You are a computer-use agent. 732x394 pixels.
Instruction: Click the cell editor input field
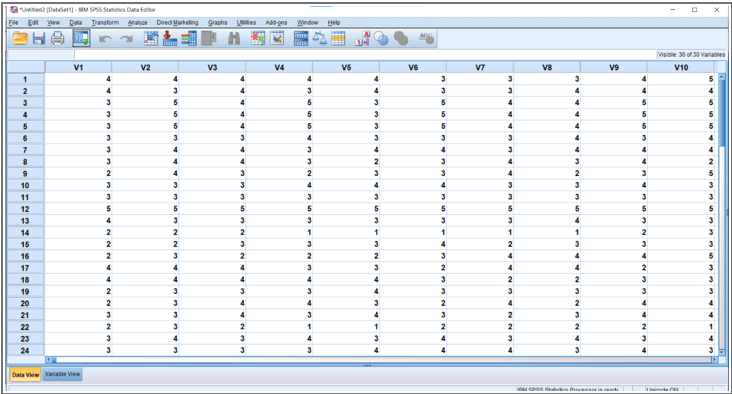pos(364,55)
